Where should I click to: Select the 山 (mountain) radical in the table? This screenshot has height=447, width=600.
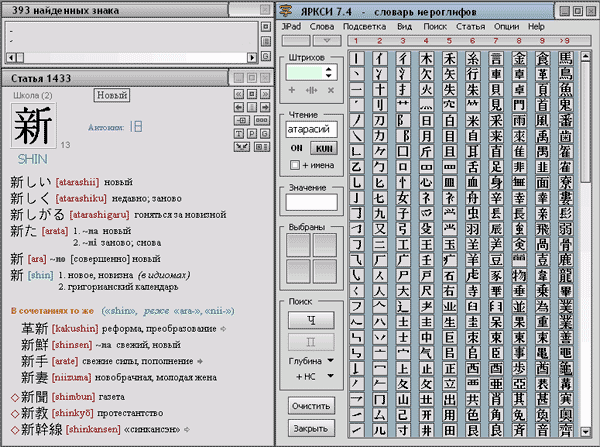point(403,399)
